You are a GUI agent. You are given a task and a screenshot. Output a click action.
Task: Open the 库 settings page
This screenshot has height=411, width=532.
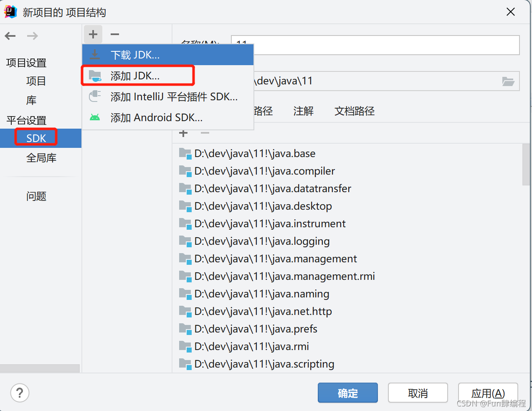(31, 100)
